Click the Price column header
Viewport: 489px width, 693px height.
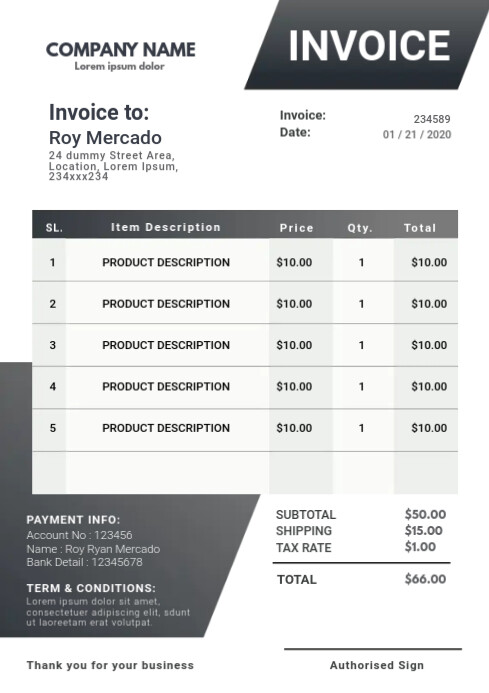(296, 228)
